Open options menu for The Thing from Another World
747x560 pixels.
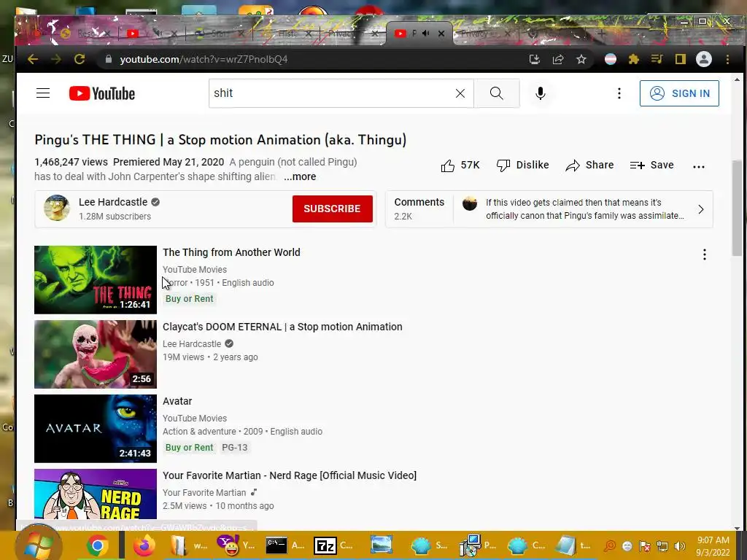704,254
